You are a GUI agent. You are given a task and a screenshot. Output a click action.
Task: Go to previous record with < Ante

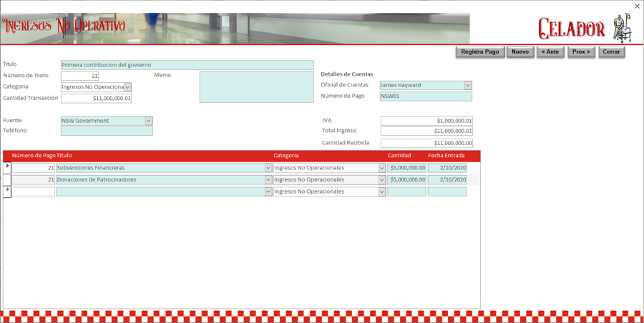click(x=550, y=51)
